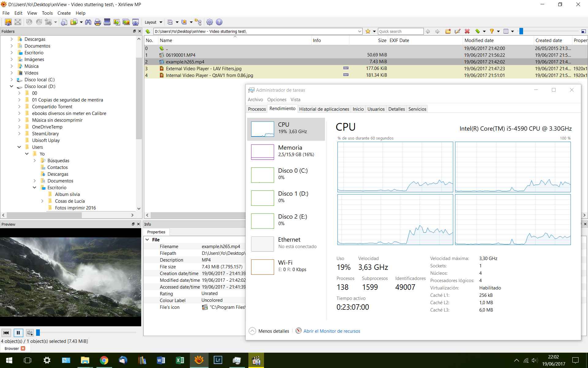Screen dimensions: 588x368
Task: Click the New folder icon in file toolbar
Action: [x=448, y=31]
